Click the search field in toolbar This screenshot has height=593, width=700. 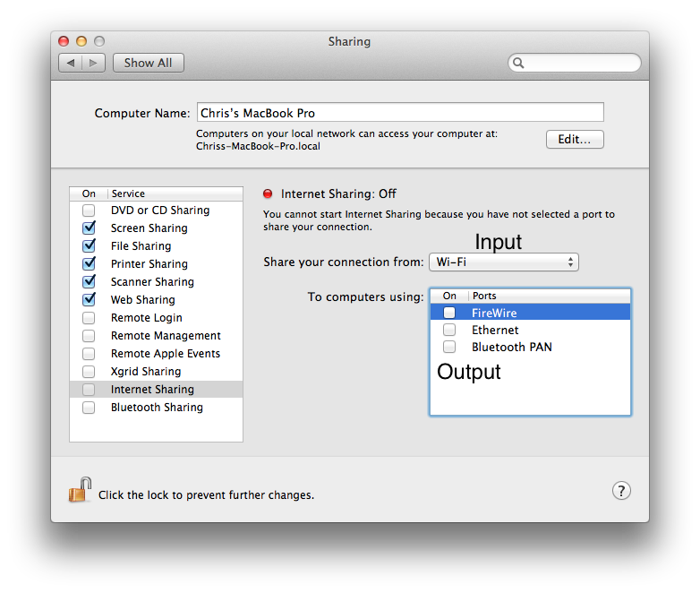click(575, 63)
